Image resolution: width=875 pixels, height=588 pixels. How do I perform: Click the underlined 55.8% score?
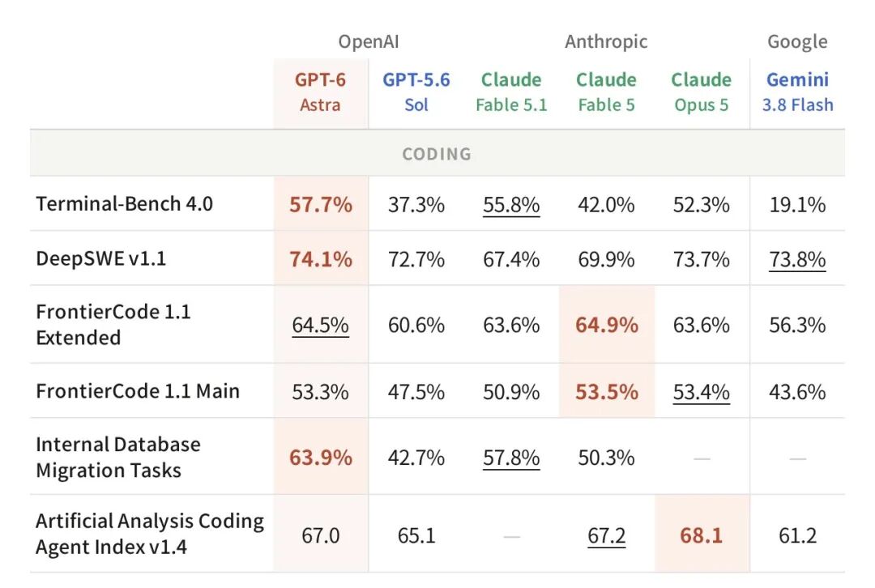pos(511,205)
